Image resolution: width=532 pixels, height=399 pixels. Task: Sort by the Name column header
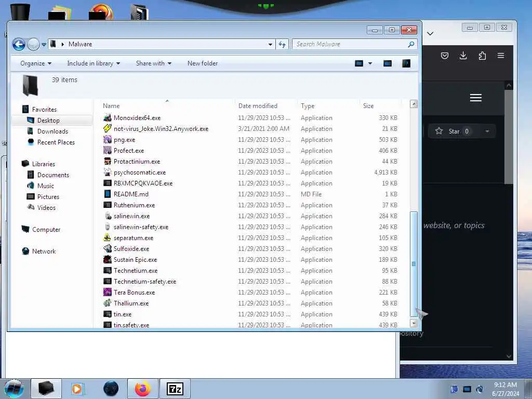pos(111,106)
